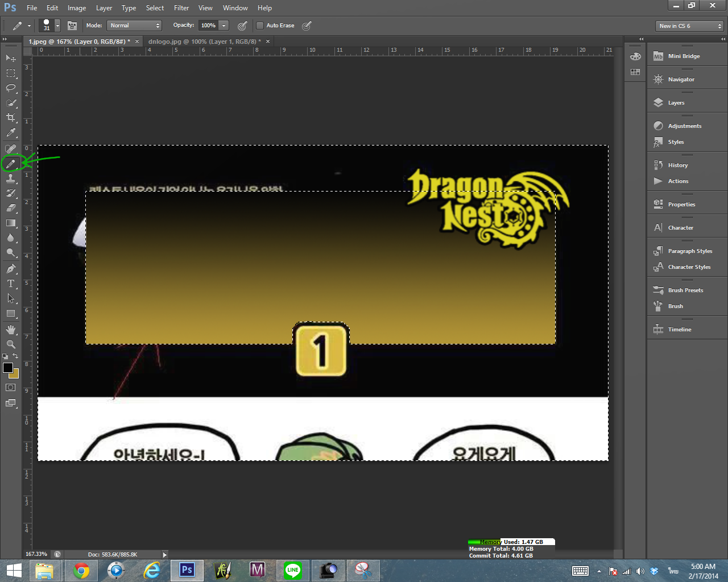Screen dimensions: 728x582
Task: Select the Dodge tool
Action: click(x=11, y=252)
